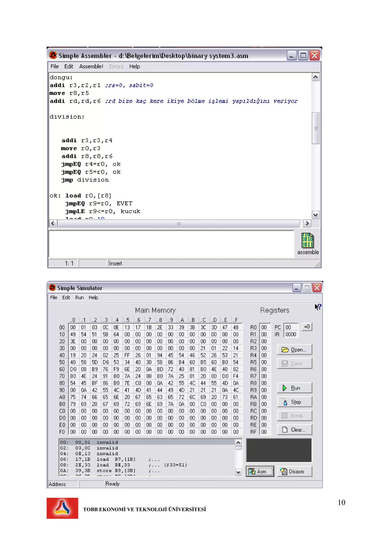Click the context help cursor icon

pos(318,307)
